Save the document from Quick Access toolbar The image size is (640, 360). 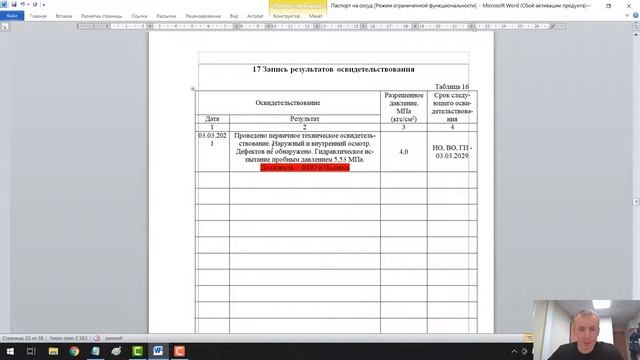point(13,4)
